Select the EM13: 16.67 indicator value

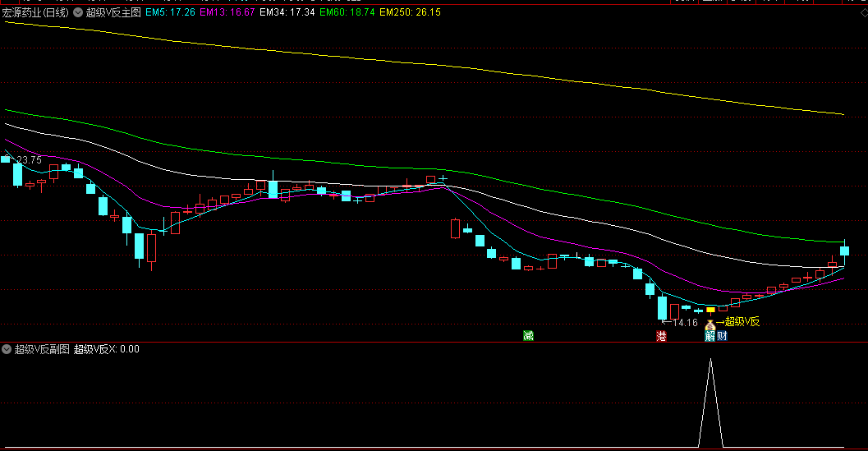[227, 12]
